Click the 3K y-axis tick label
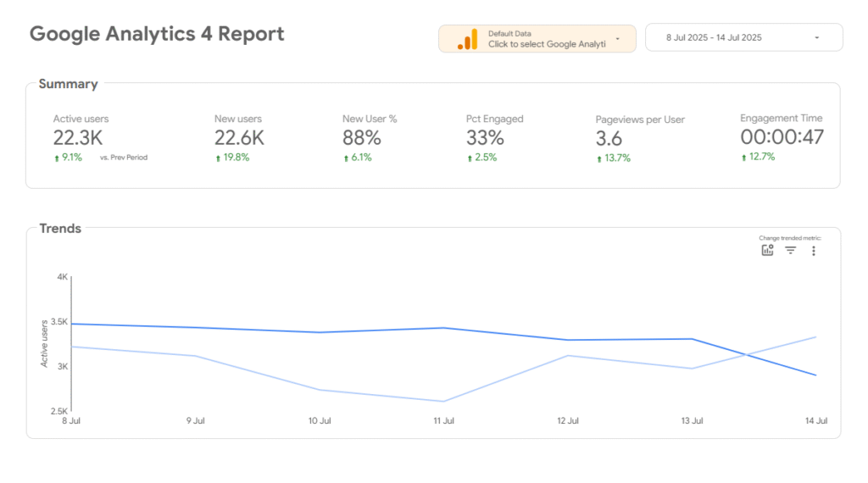The height and width of the screenshot is (483, 868). click(63, 366)
